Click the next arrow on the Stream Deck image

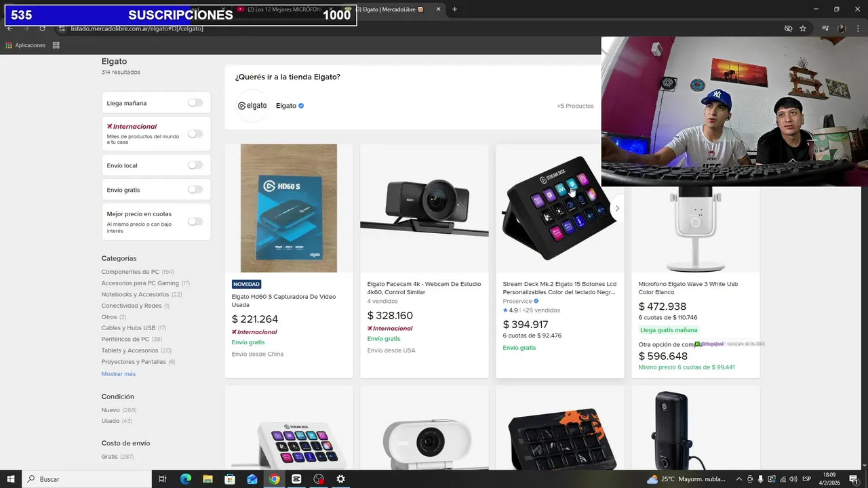point(616,208)
